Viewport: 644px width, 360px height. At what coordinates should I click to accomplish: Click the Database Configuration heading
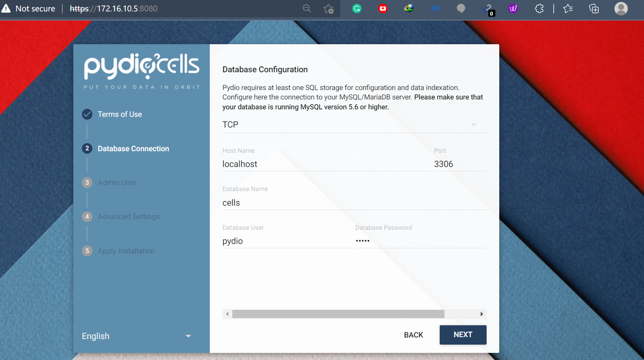click(x=265, y=69)
